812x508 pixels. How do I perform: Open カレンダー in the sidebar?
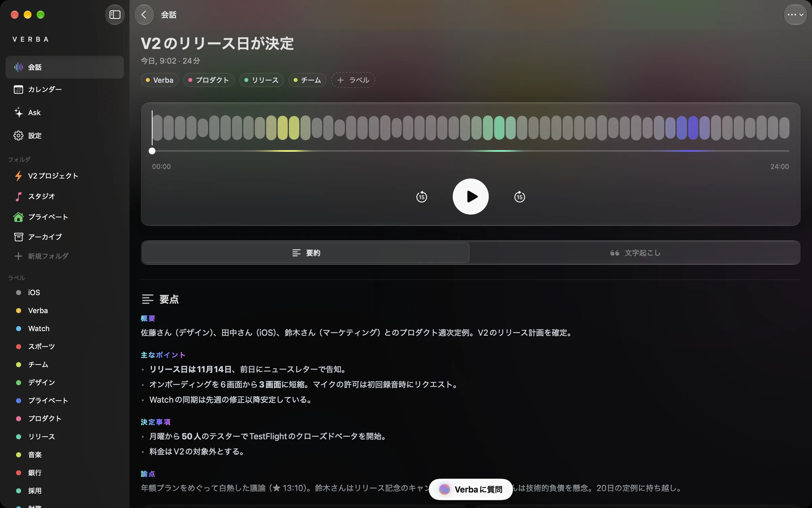pos(65,89)
